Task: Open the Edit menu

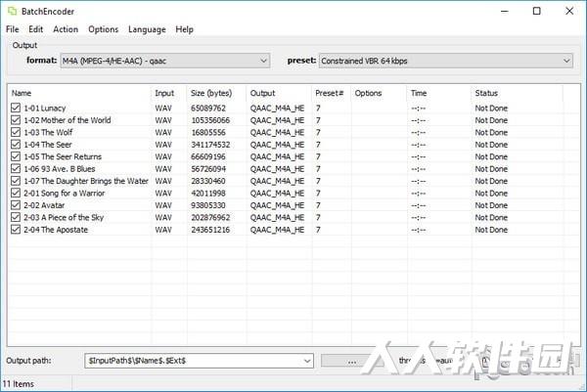Action: pos(35,29)
